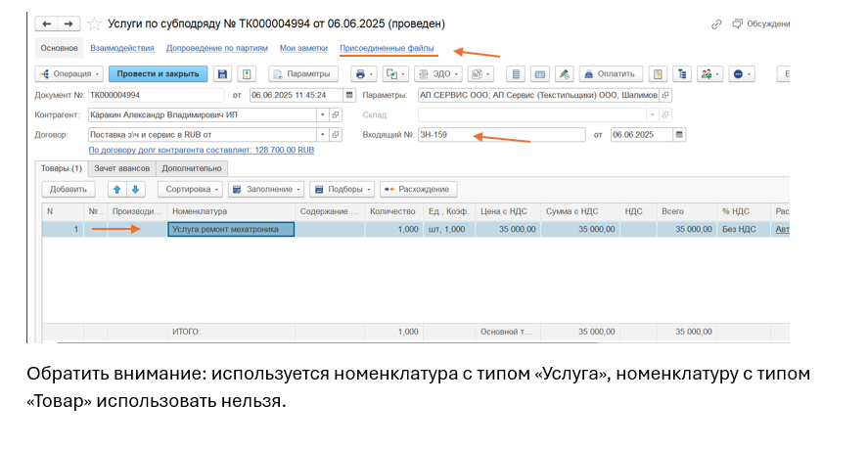Expand the Операция dropdown menu
The height and width of the screenshot is (449, 868).
(69, 74)
